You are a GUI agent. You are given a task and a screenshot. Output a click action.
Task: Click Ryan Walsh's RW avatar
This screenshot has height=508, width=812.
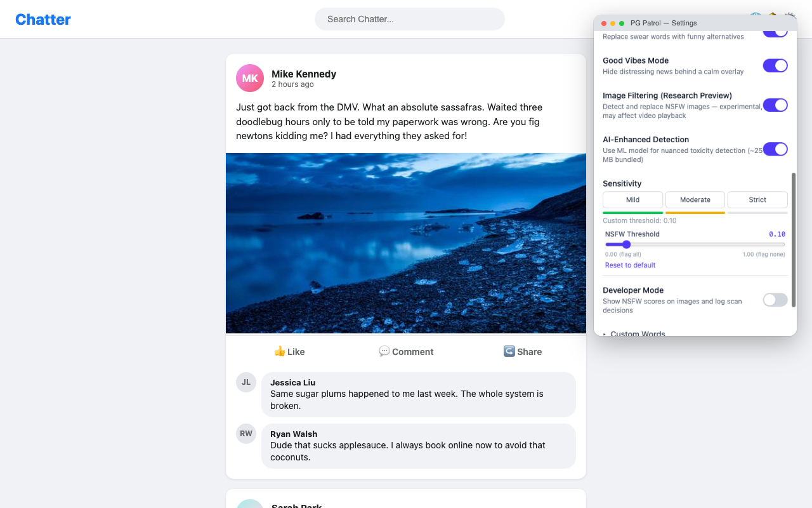246,434
